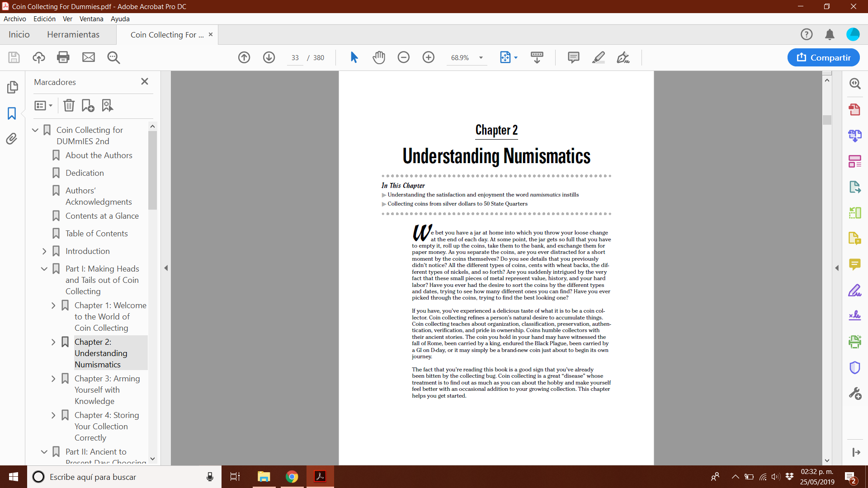
Task: Open the fit page options dropdown arrow
Action: click(516, 58)
